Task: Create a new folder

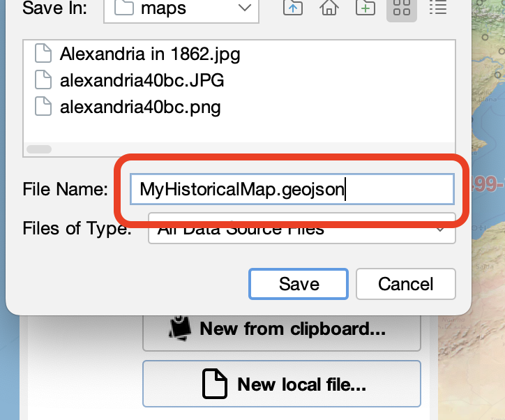Action: 365,8
